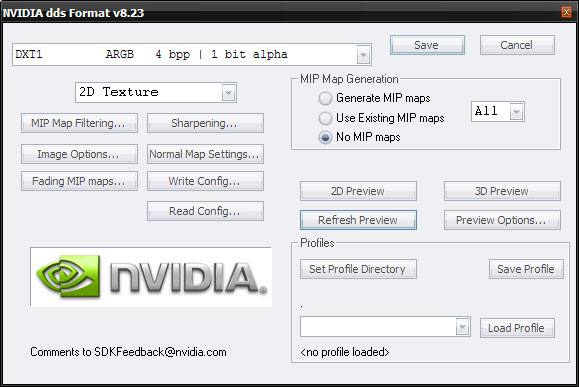Click Set Profile Directory button

[x=358, y=269]
